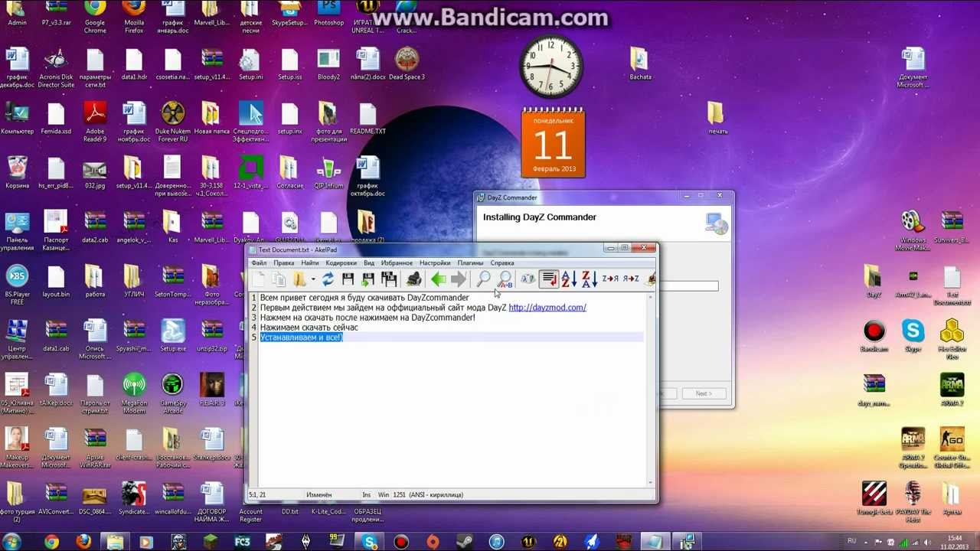980x551 pixels.
Task: Click the green left arrow toolbar icon
Action: pyautogui.click(x=439, y=279)
